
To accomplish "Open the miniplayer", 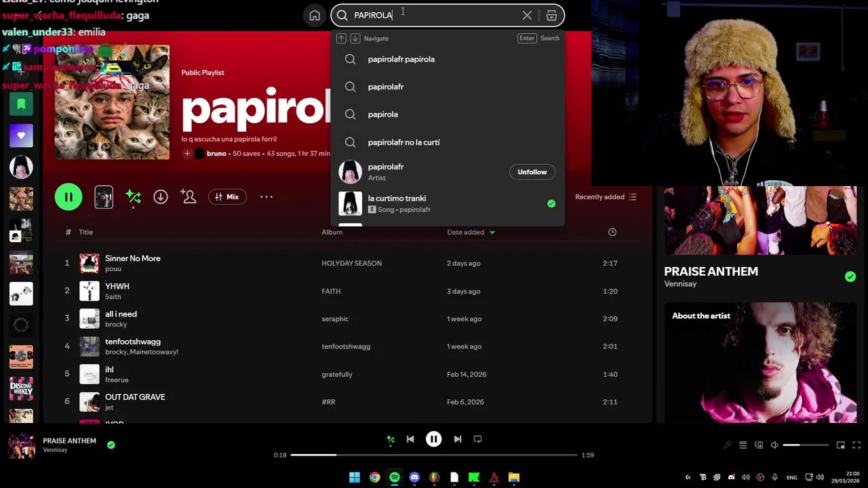I will point(841,445).
